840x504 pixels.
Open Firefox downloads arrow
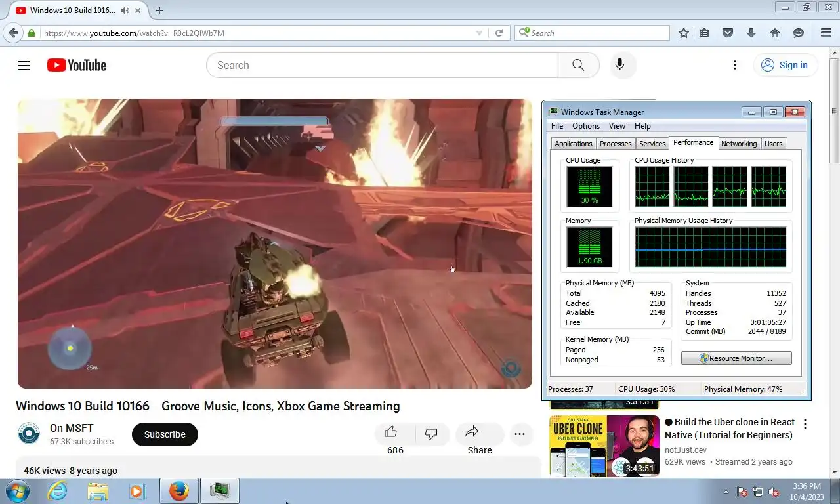[x=751, y=33]
